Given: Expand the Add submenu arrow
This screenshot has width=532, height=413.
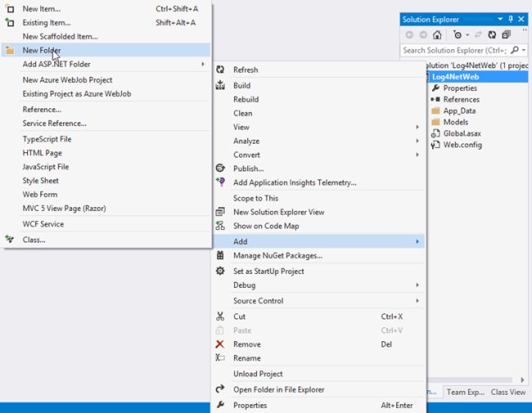Looking at the screenshot, I should click(x=417, y=241).
